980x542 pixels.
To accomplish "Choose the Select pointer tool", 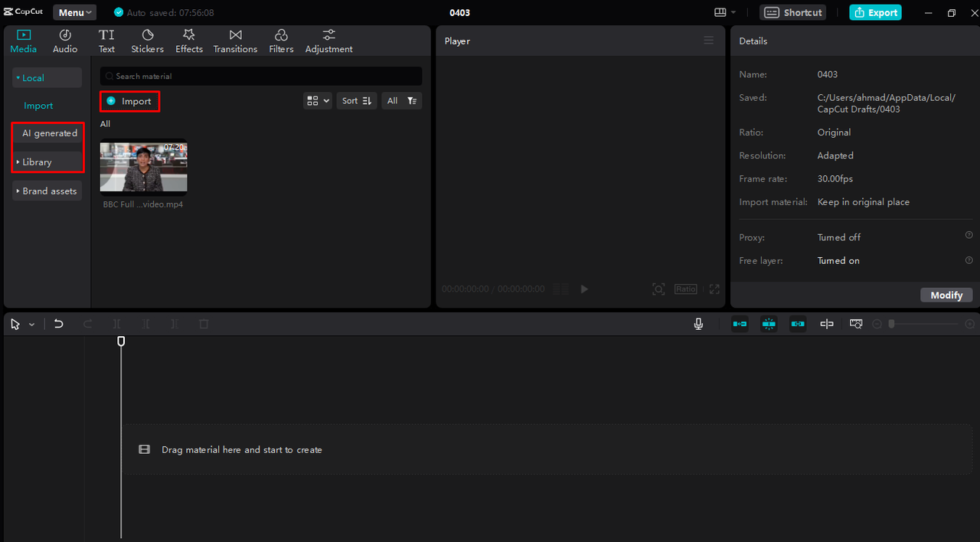I will click(15, 324).
